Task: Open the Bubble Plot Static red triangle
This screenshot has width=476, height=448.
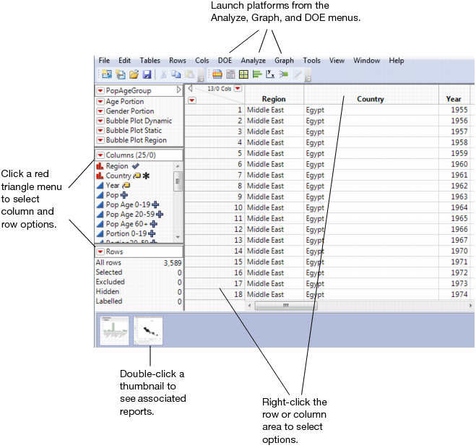Action: (x=100, y=131)
